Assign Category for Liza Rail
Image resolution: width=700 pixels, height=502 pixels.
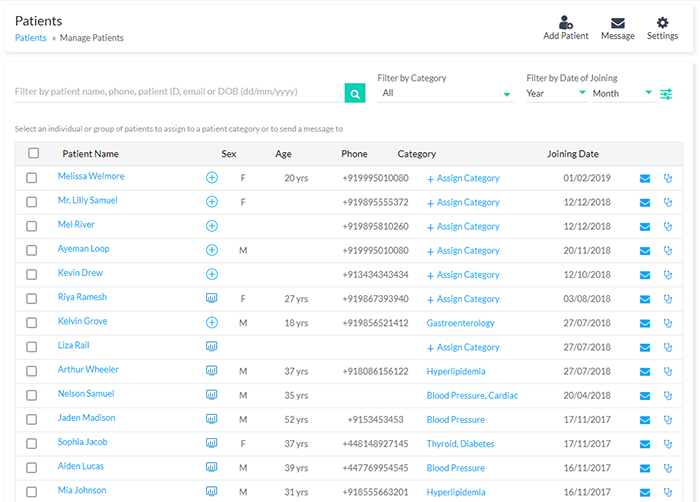point(463,347)
